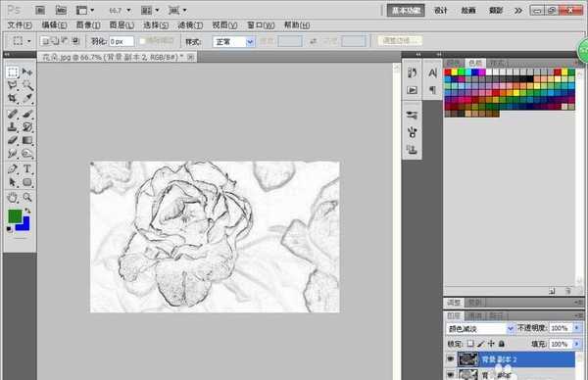
Task: Click the foreground green color swatch
Action: (15, 216)
